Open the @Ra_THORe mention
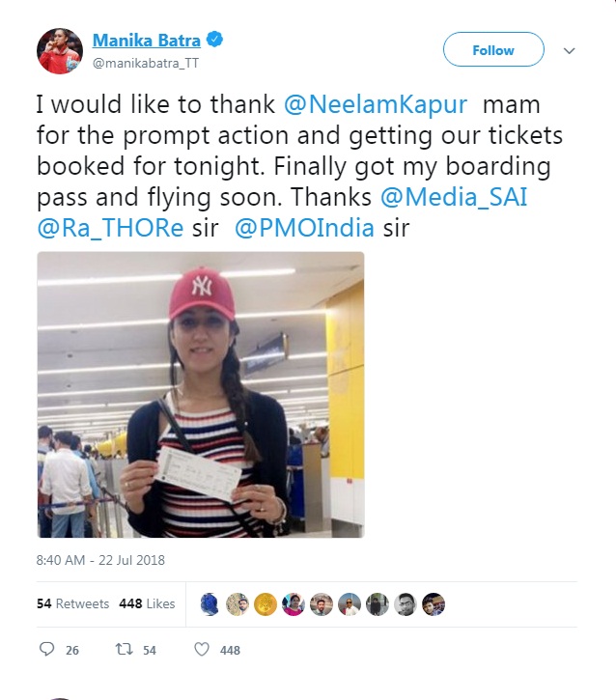This screenshot has width=616, height=700. coord(110,228)
